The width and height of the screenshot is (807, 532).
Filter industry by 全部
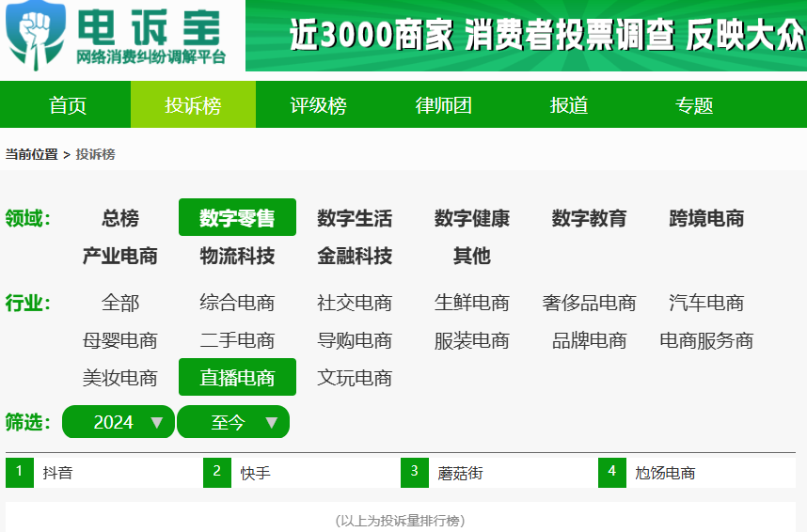119,303
